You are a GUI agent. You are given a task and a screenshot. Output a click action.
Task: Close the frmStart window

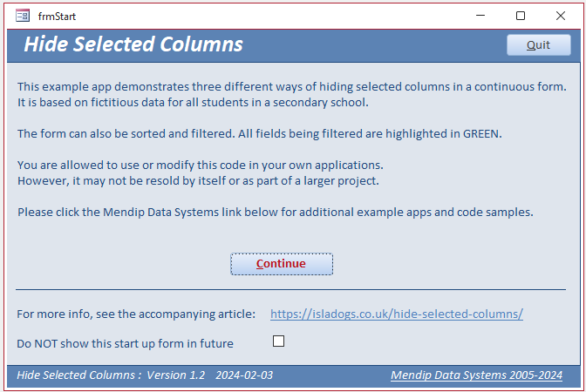[x=560, y=16]
